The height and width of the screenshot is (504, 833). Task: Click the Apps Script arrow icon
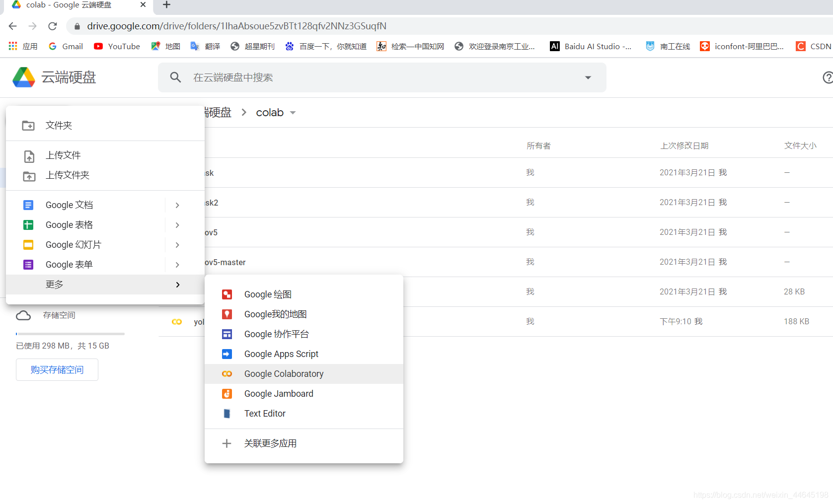point(227,354)
